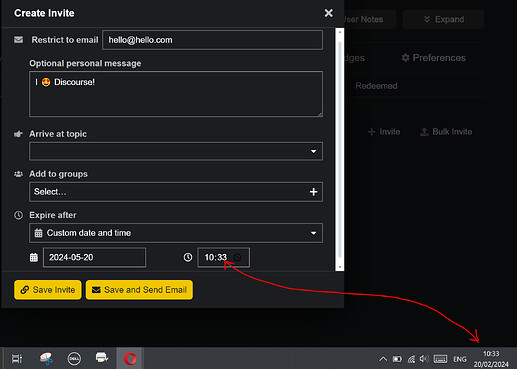Open Task View from the taskbar
The image size is (517, 369).
click(x=17, y=359)
